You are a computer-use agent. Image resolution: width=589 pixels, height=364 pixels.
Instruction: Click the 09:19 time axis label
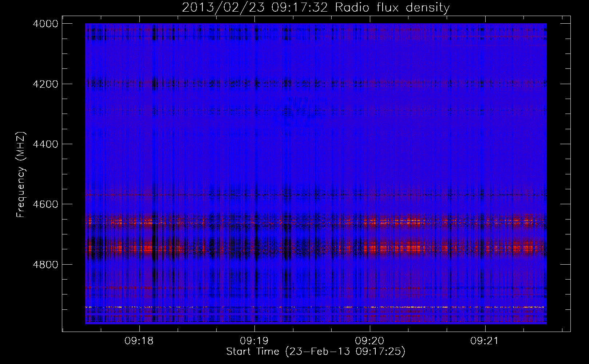(254, 341)
